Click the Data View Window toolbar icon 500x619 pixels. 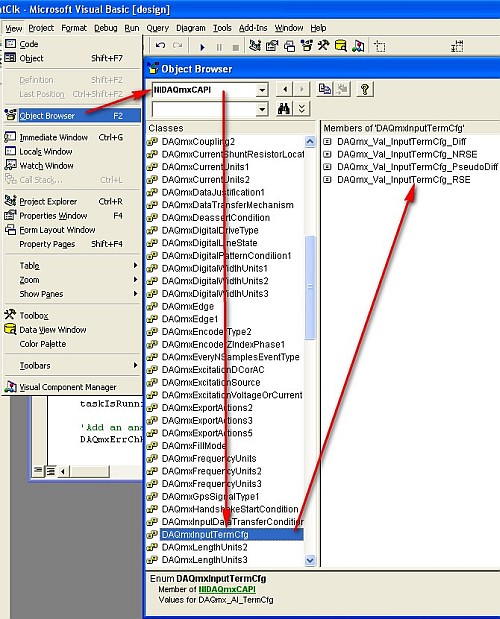point(341,46)
